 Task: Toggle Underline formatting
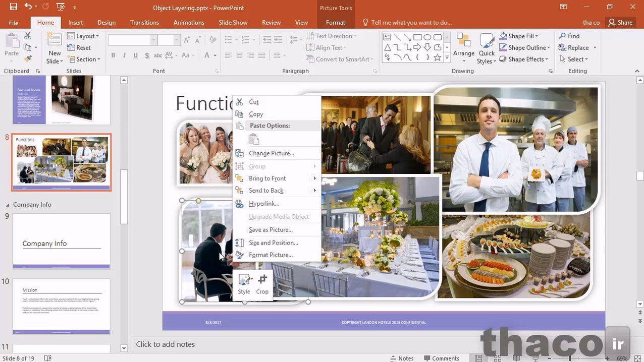(x=136, y=55)
